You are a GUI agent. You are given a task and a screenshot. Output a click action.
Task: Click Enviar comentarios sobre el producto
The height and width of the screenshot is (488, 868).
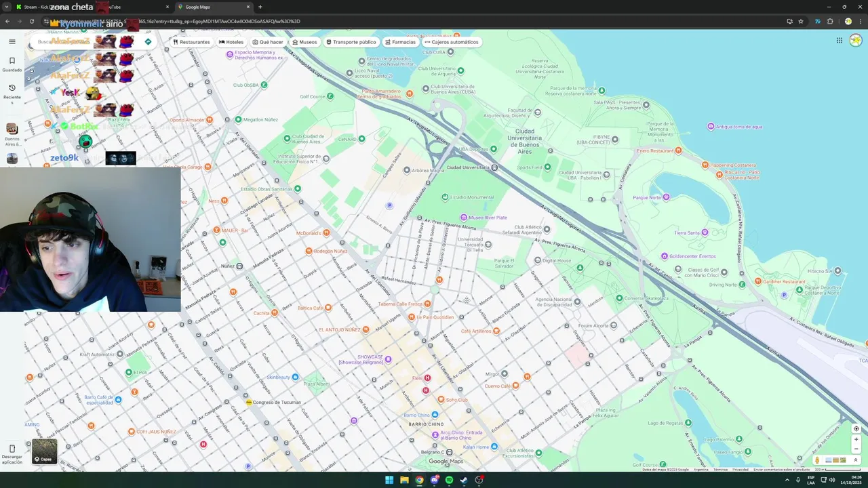tap(781, 470)
